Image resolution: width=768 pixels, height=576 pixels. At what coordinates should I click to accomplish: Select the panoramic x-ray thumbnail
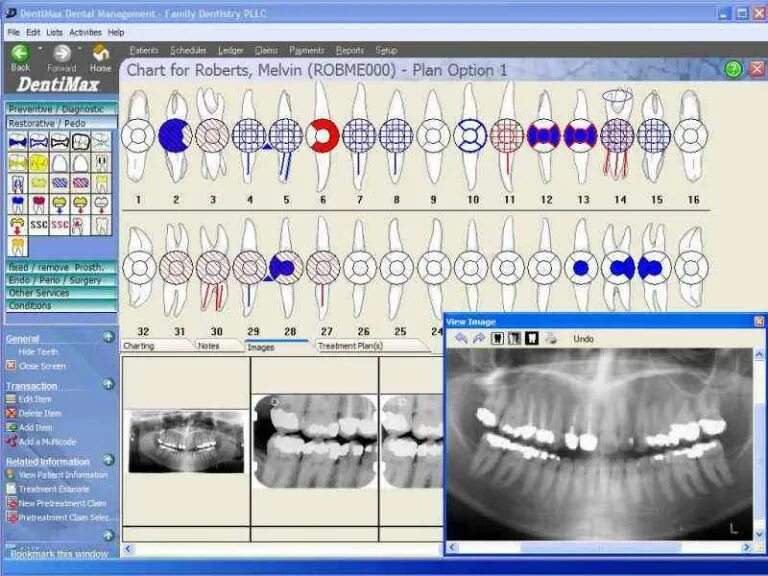point(186,442)
